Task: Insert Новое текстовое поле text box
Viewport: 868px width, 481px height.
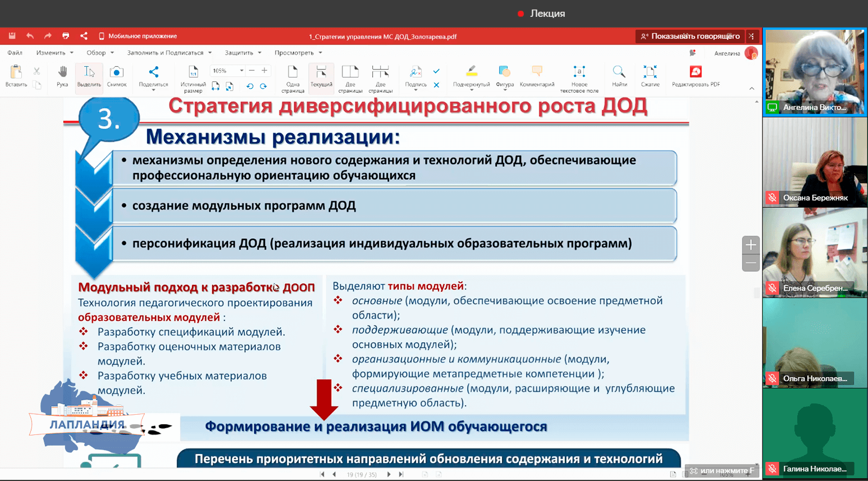Action: pos(579,79)
